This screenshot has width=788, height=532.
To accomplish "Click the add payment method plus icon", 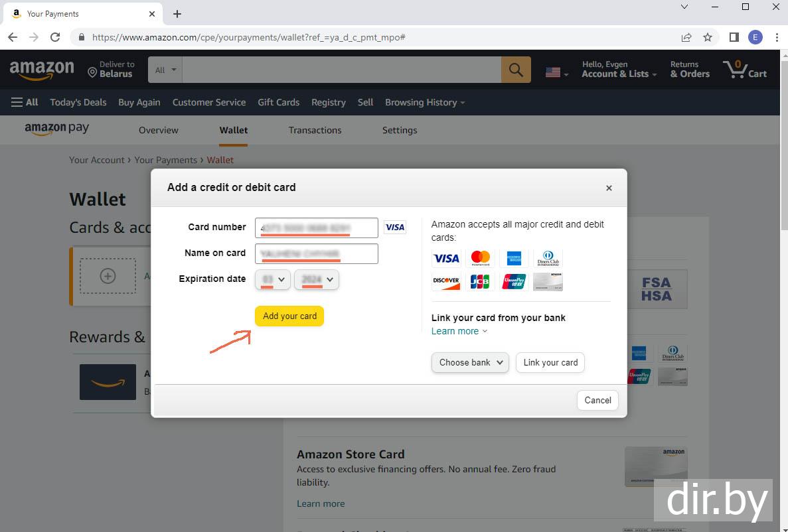I will tap(108, 276).
